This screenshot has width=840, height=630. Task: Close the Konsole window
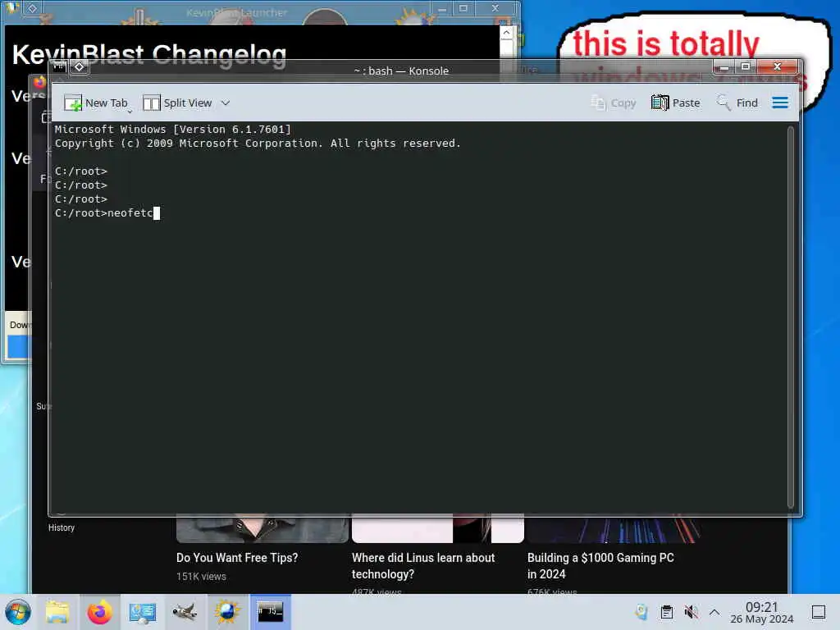tap(778, 67)
